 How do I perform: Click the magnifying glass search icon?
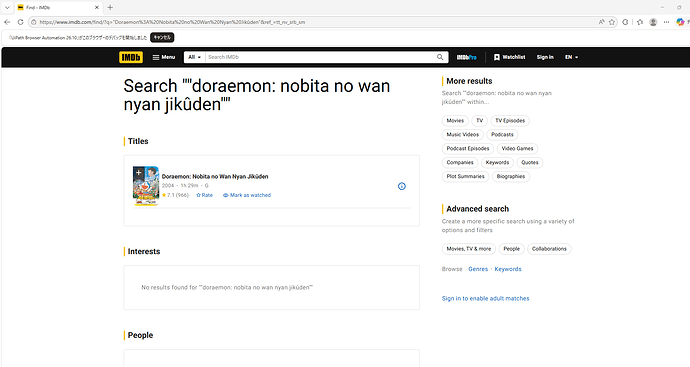click(440, 57)
